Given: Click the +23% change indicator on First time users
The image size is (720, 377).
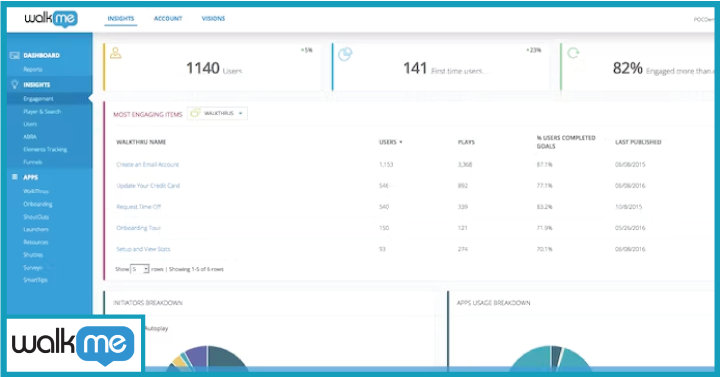Looking at the screenshot, I should [534, 50].
